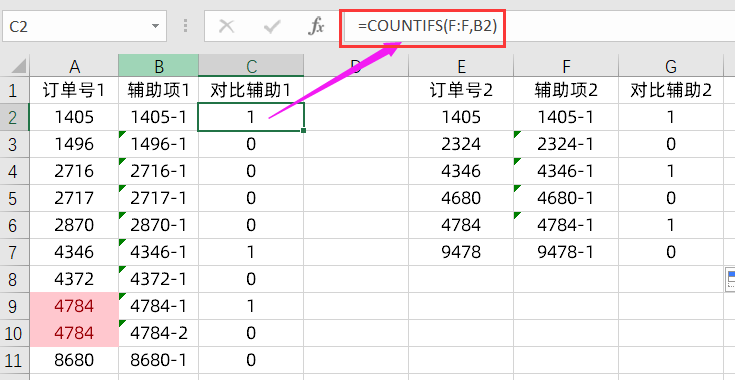Click cell E7 with value 9478
The image size is (735, 380).
[461, 252]
